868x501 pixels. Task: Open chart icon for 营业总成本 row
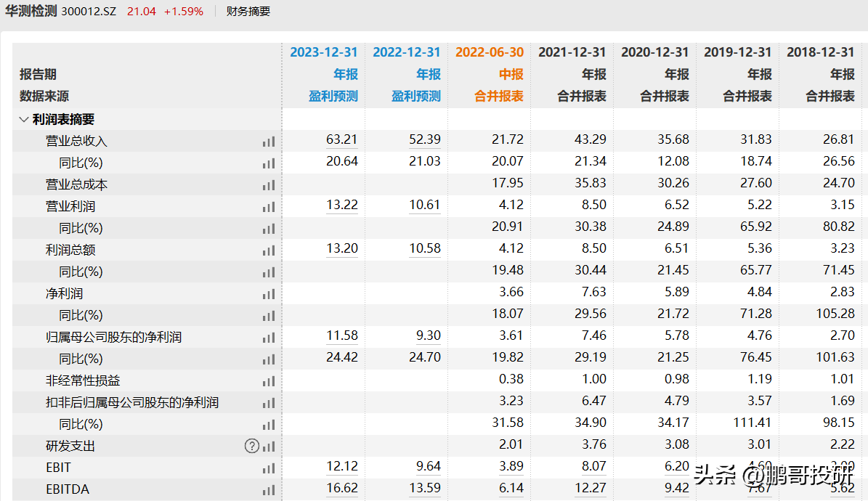click(x=269, y=185)
